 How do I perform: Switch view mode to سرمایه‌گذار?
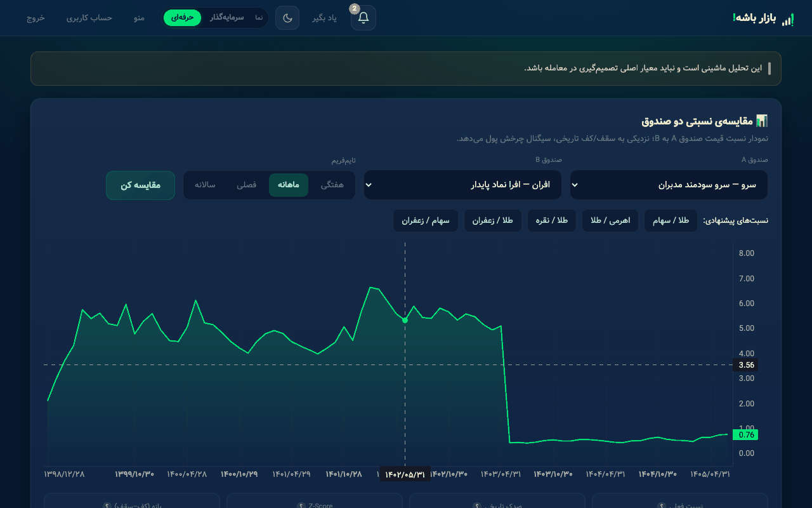click(x=227, y=18)
